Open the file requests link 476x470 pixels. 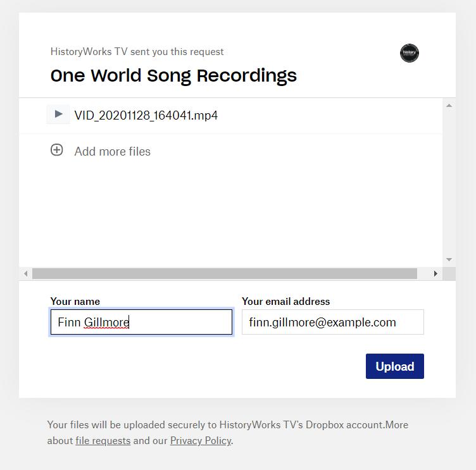[103, 440]
